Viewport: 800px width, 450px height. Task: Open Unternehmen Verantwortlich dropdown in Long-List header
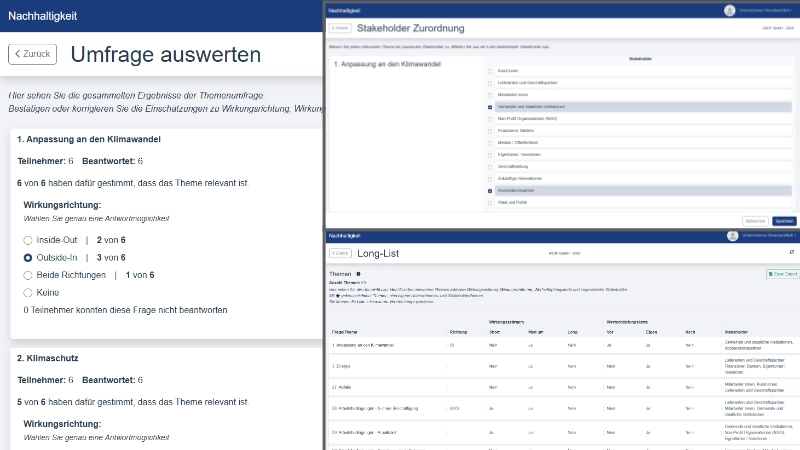(x=766, y=236)
